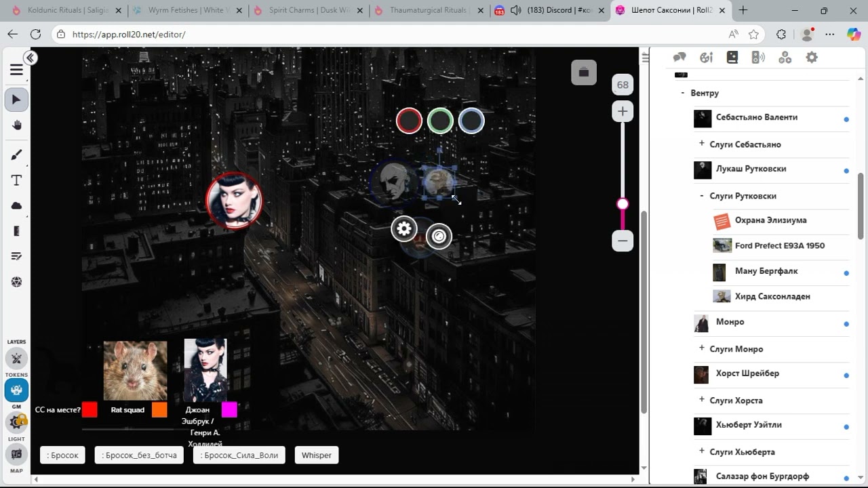The height and width of the screenshot is (488, 868).
Task: Click the orange Rat squad color square
Action: 159,409
